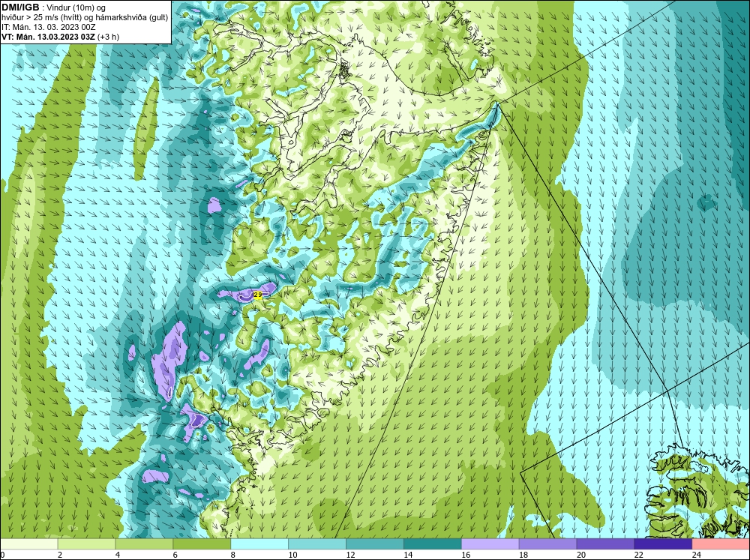Screen dimensions: 750x560
Task: Click the colorbar tick label 2
Action: click(60, 555)
